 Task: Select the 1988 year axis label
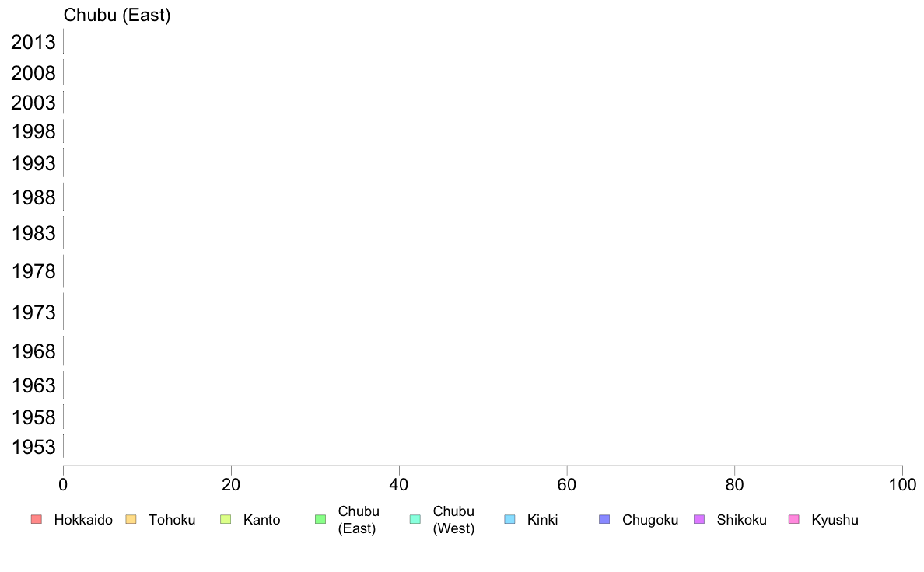pyautogui.click(x=33, y=197)
